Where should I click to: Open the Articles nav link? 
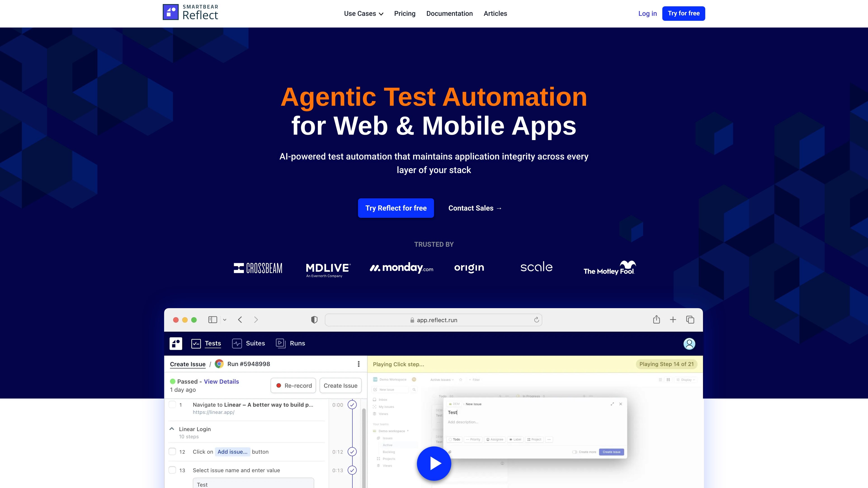pos(495,14)
